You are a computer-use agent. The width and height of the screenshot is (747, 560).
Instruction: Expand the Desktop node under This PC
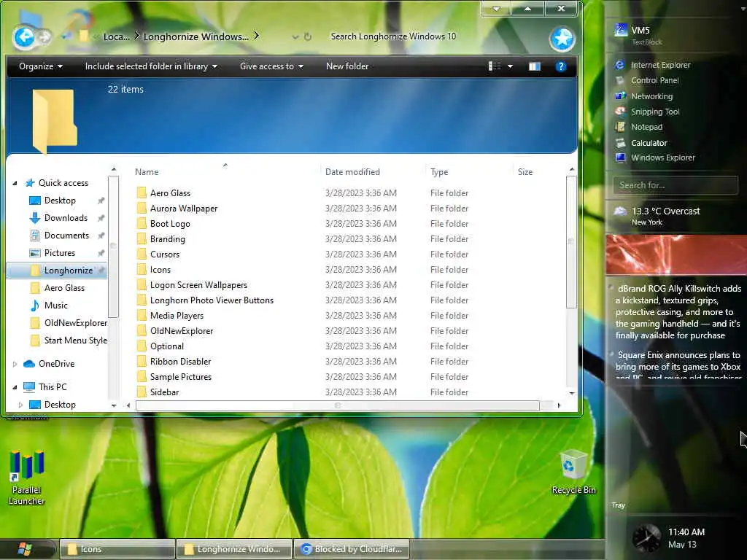click(20, 405)
